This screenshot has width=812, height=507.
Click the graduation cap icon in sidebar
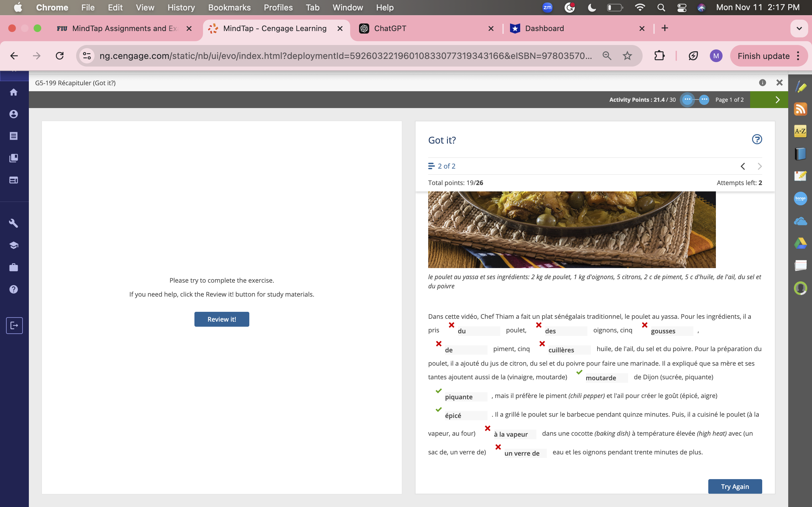tap(14, 245)
